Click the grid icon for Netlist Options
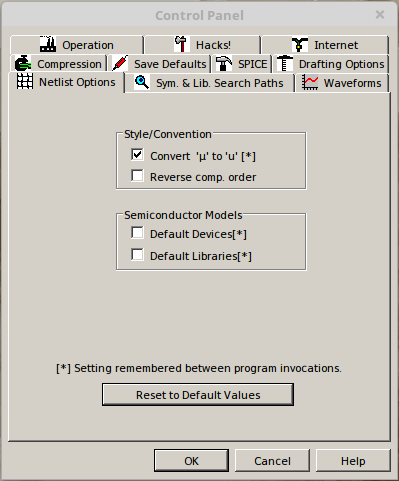 coord(25,81)
